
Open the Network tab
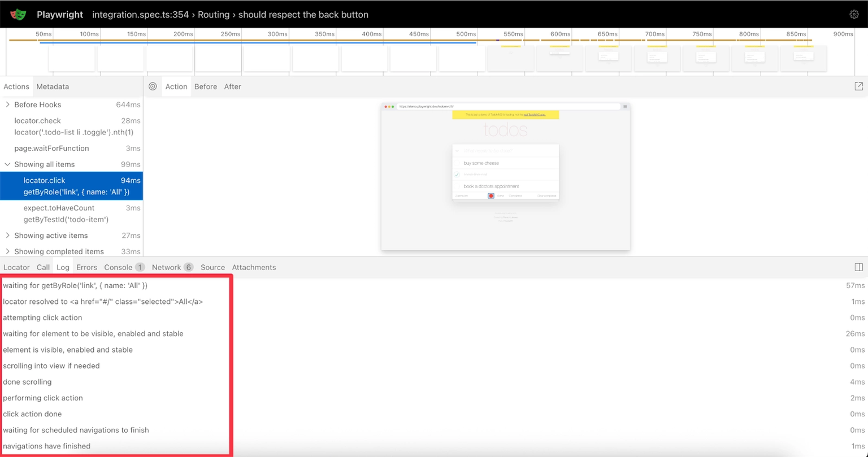pos(172,267)
